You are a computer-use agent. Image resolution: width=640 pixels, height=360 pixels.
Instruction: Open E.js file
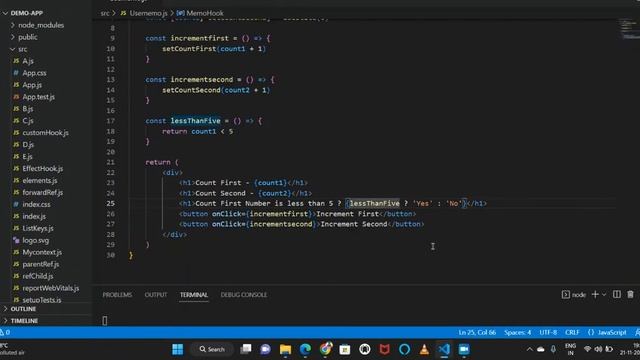tap(27, 156)
